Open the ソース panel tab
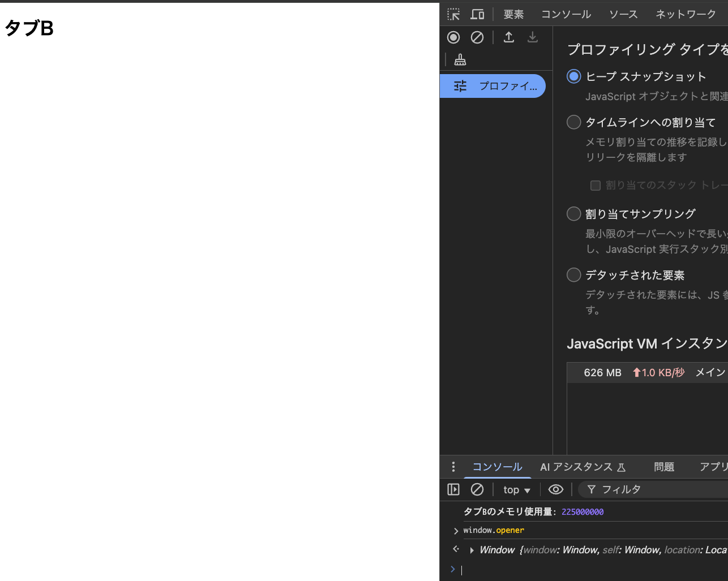728x581 pixels. pyautogui.click(x=623, y=14)
